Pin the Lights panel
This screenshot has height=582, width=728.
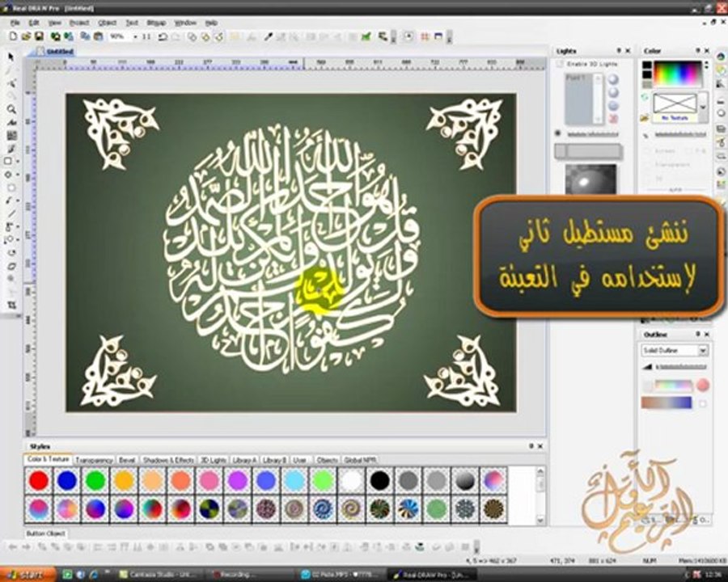pyautogui.click(x=619, y=50)
